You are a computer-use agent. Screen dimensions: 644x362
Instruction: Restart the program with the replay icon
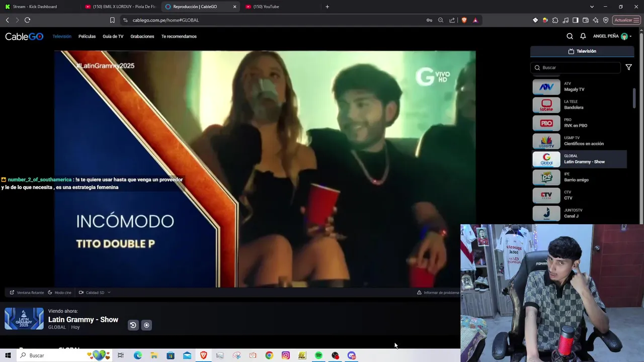click(x=133, y=325)
